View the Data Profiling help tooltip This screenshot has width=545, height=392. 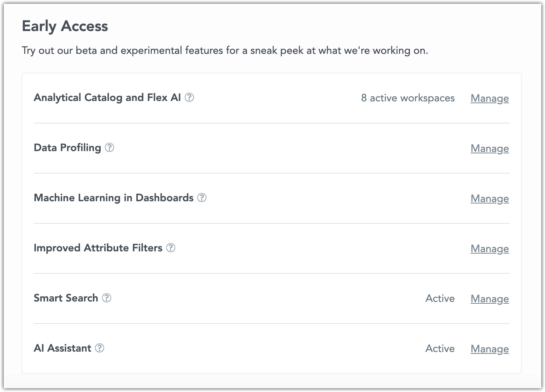[109, 148]
